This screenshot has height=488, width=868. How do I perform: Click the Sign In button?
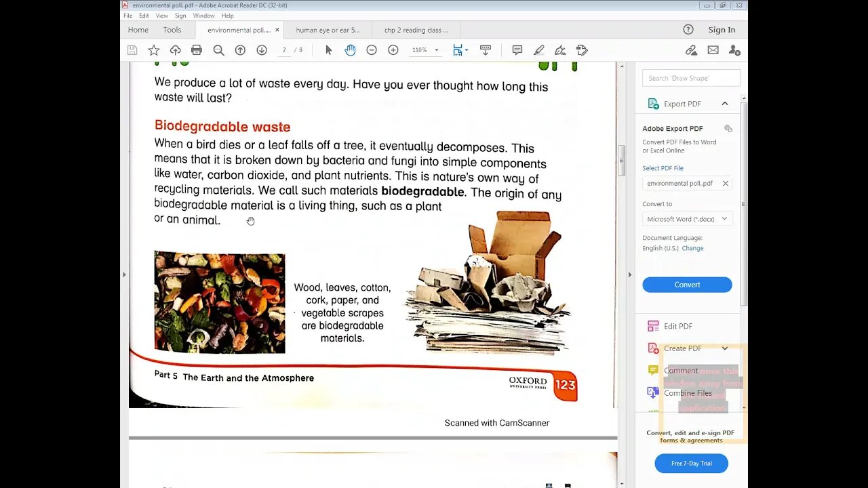pos(722,30)
